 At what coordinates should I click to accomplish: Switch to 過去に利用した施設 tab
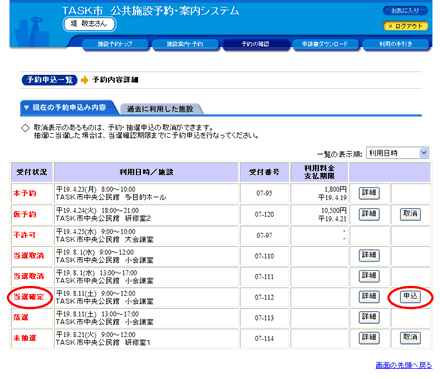160,109
